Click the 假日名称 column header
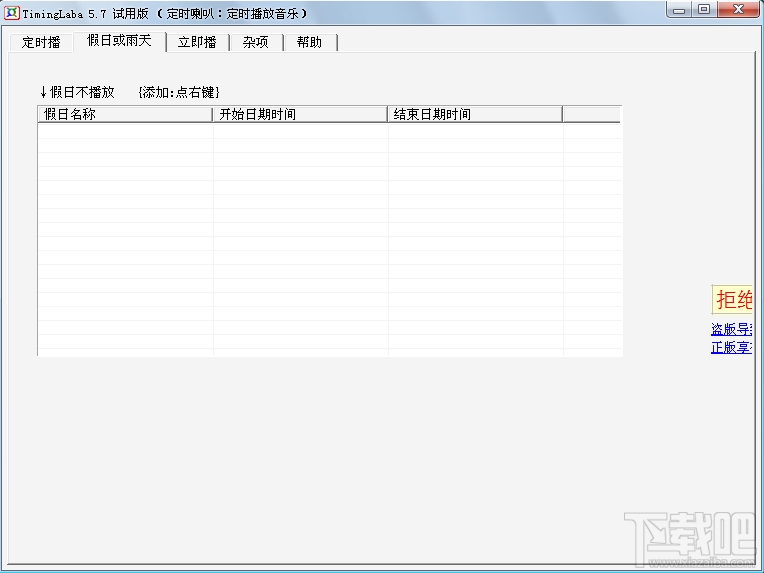 pos(125,115)
